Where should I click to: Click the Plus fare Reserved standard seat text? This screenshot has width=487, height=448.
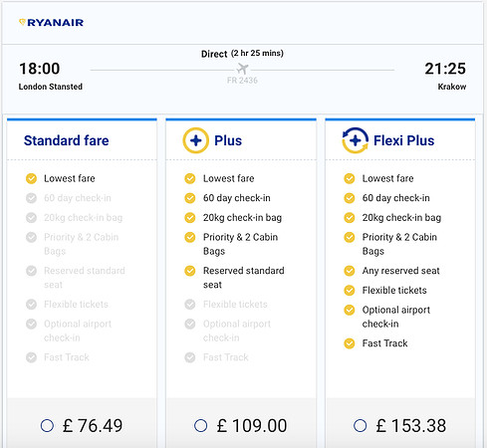click(244, 278)
